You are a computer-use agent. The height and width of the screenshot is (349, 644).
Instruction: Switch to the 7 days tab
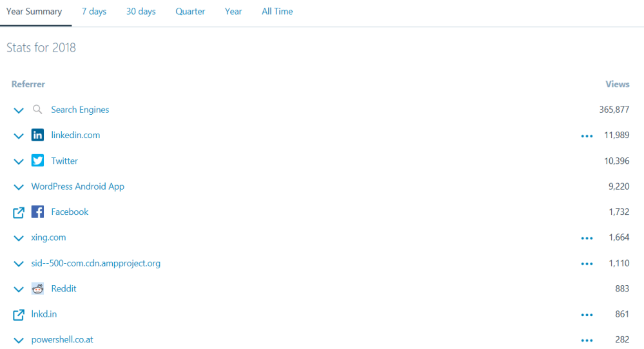[94, 12]
